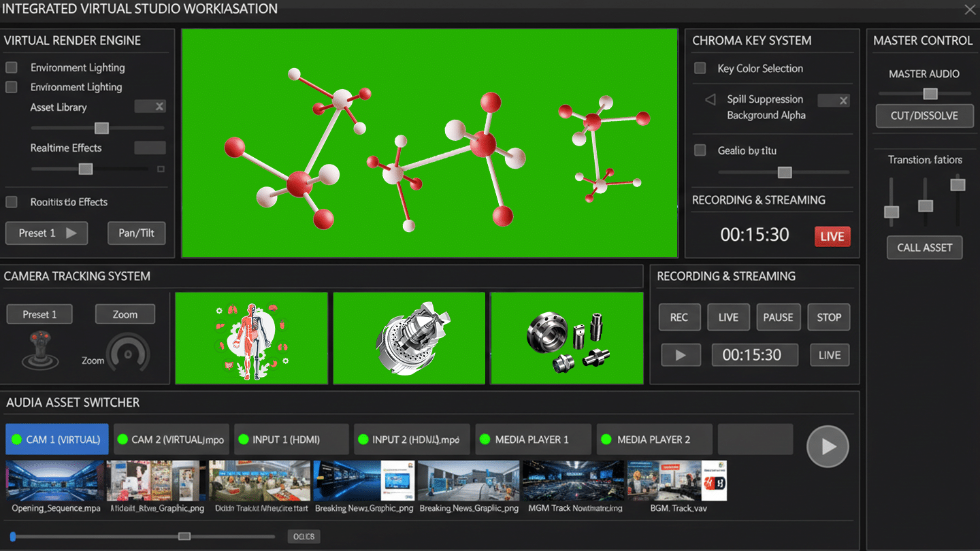980x551 pixels.
Task: Click the CALL ASSET button
Action: click(x=924, y=247)
